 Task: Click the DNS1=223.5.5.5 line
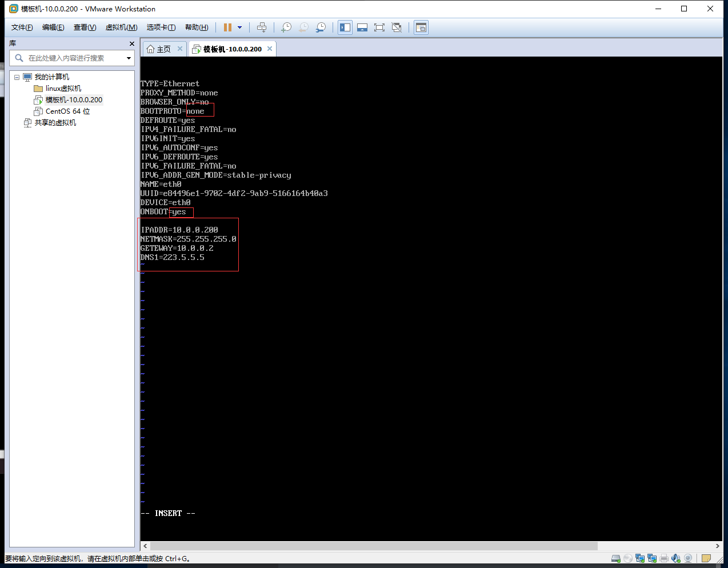173,257
